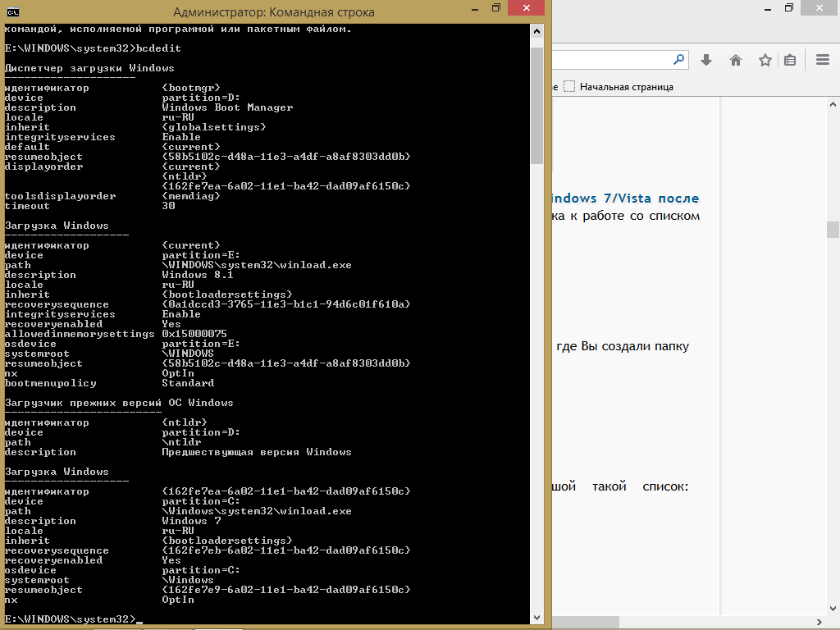Click the 'Windows 8.1' description value

pyautogui.click(x=198, y=275)
